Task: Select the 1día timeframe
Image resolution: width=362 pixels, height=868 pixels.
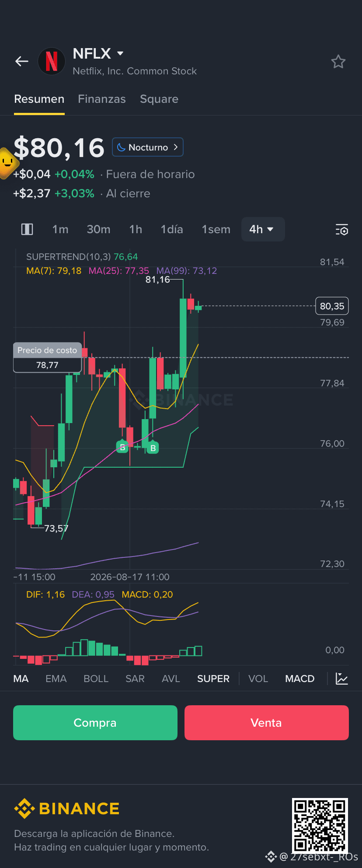Action: [172, 229]
